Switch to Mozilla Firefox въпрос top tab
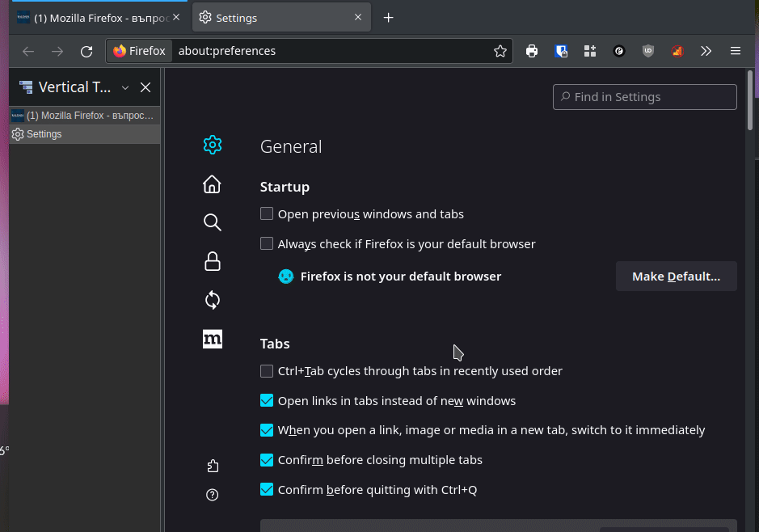The width and height of the screenshot is (759, 532). coord(99,18)
